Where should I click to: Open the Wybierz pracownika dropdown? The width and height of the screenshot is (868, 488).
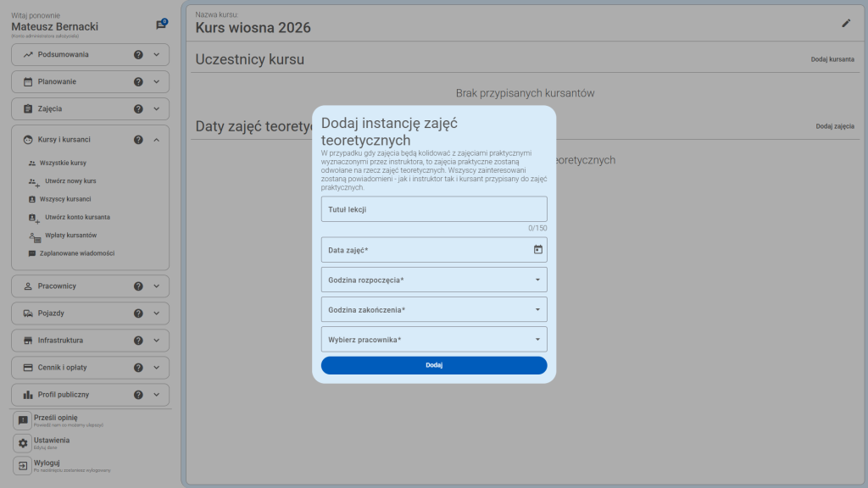tap(434, 340)
